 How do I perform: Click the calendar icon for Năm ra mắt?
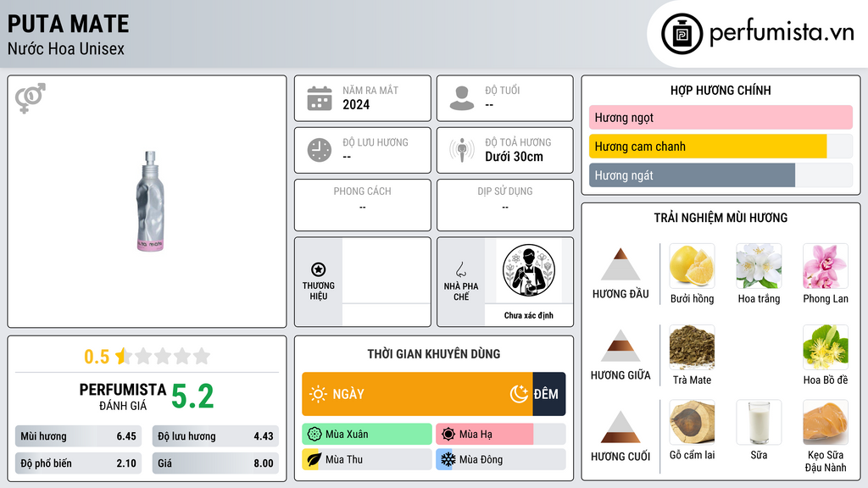[320, 98]
